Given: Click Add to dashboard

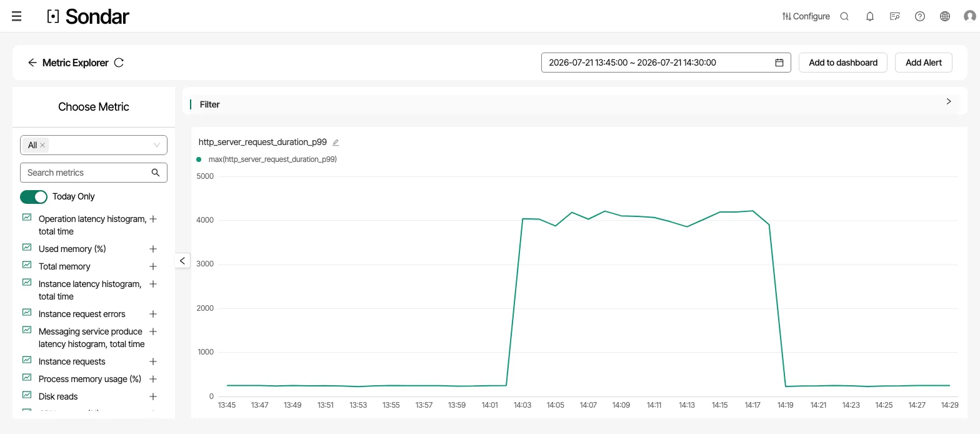Looking at the screenshot, I should coord(843,63).
